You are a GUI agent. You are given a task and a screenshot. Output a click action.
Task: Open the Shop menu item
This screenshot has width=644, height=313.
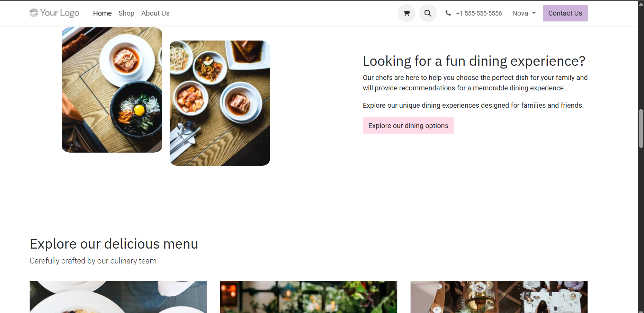pyautogui.click(x=126, y=13)
